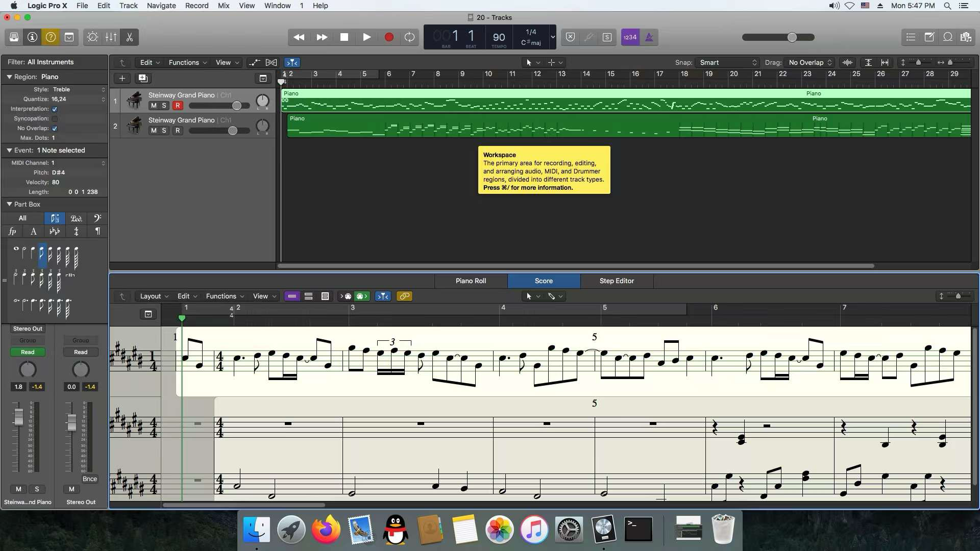
Task: Open the Library button in toolbar
Action: click(x=14, y=37)
